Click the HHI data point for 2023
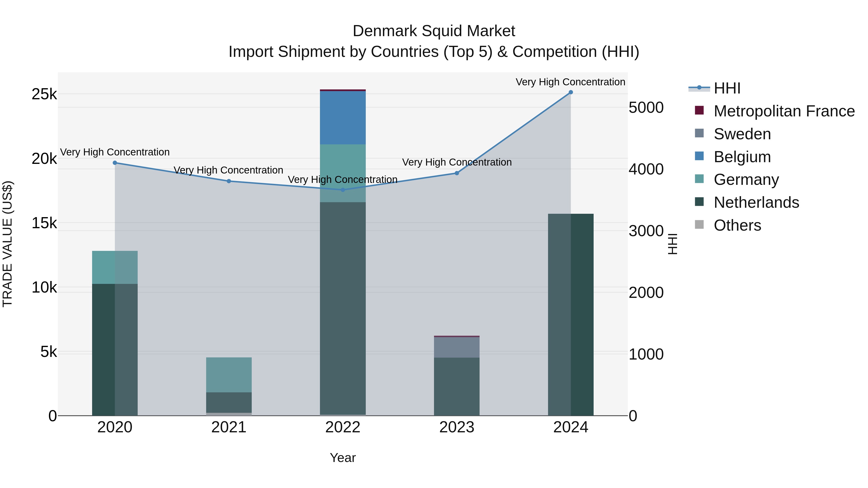Viewport: 868px width, 488px height. coord(457,173)
